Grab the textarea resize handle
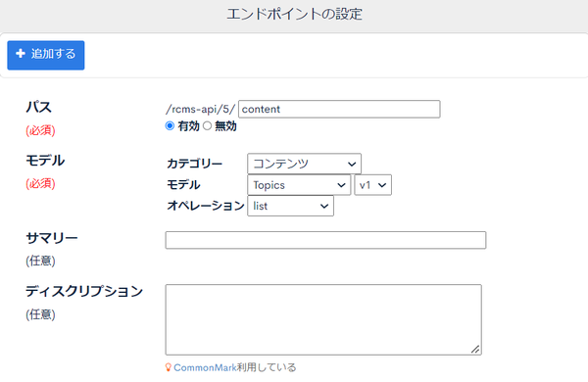 475,349
